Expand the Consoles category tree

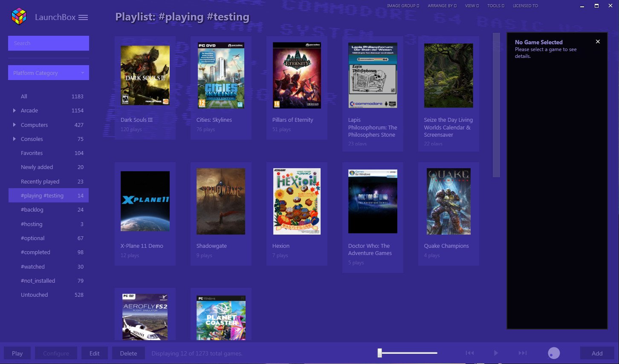tap(14, 139)
